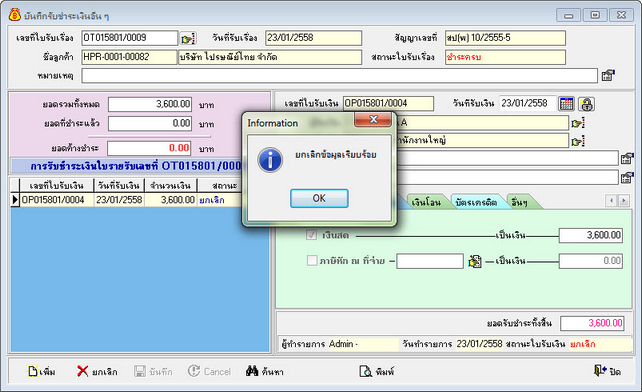Click the เลขที่ใบรับเรื่อง input field

[129, 38]
